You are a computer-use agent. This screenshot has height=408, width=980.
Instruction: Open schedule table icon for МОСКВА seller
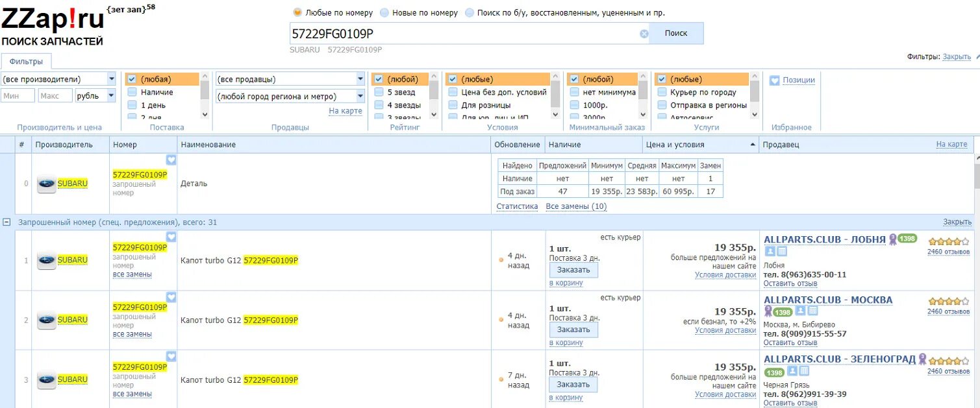[813, 311]
